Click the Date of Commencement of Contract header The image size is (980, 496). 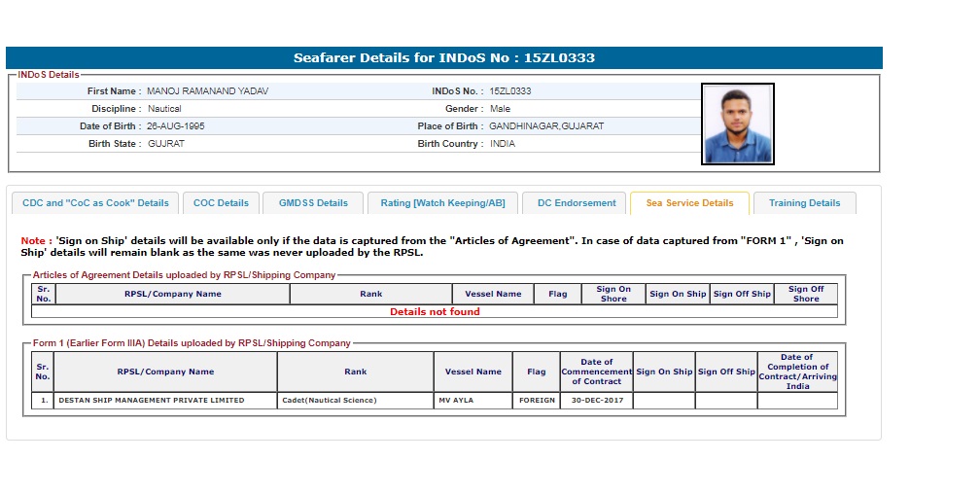(596, 372)
